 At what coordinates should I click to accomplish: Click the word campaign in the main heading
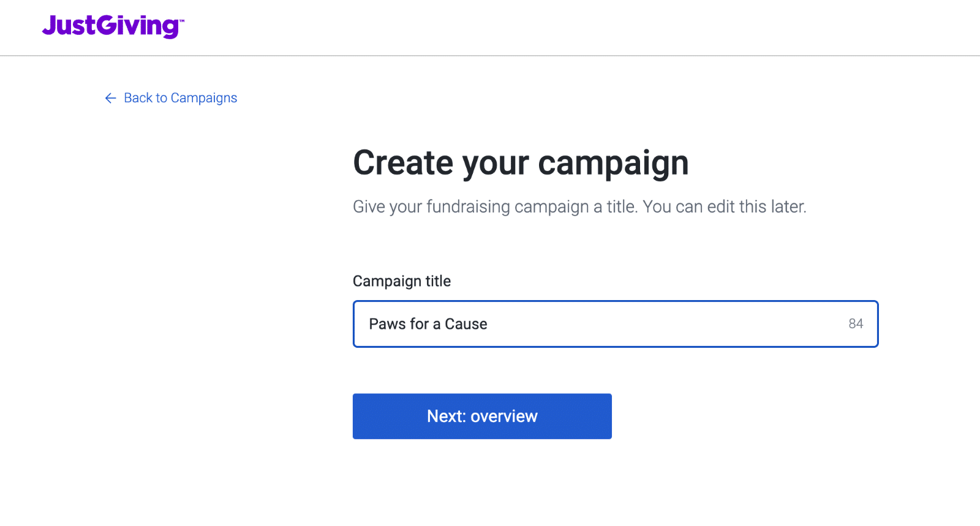click(614, 164)
